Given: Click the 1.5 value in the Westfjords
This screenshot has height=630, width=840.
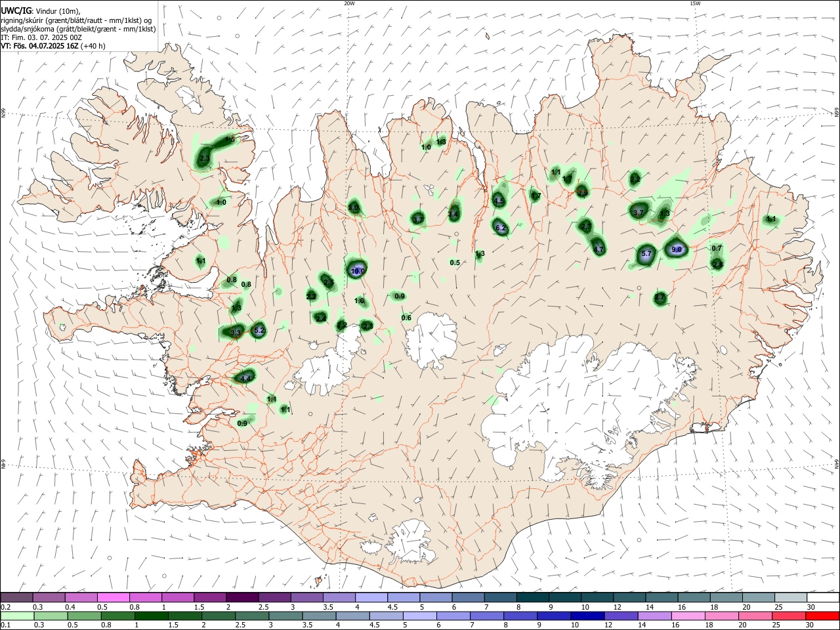Looking at the screenshot, I should (x=230, y=139).
